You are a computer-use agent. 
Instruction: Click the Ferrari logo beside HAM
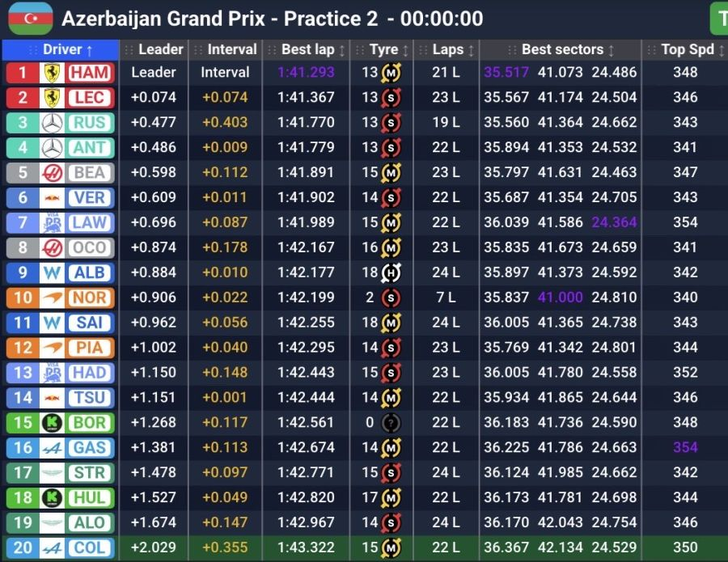pyautogui.click(x=52, y=73)
